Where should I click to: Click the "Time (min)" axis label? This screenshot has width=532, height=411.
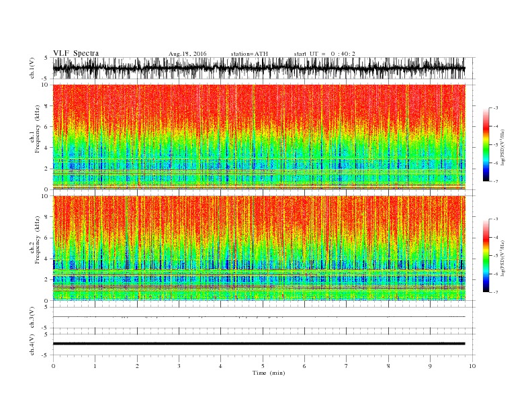[269, 373]
